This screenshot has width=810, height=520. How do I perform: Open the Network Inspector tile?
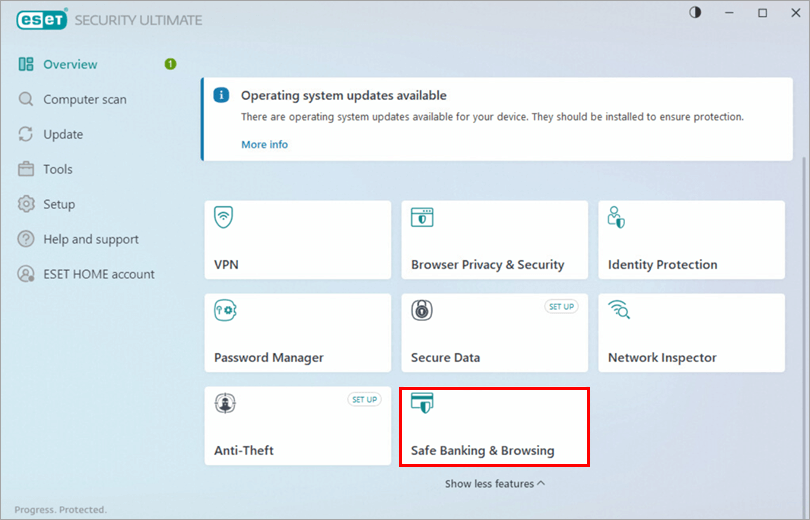[x=691, y=333]
